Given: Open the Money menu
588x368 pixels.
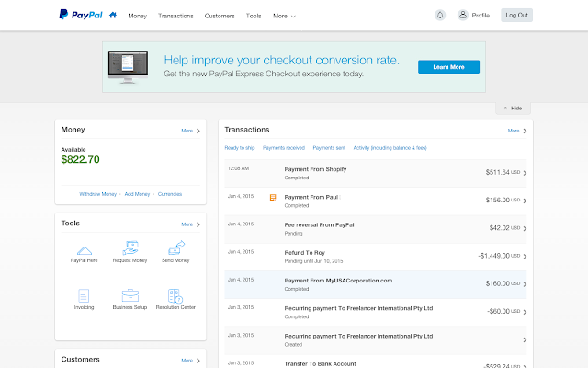Looking at the screenshot, I should (x=137, y=16).
